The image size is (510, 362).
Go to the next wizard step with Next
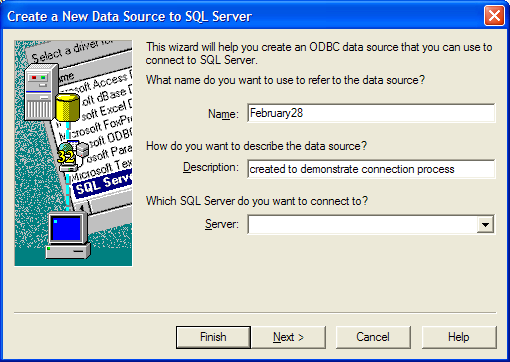289,337
